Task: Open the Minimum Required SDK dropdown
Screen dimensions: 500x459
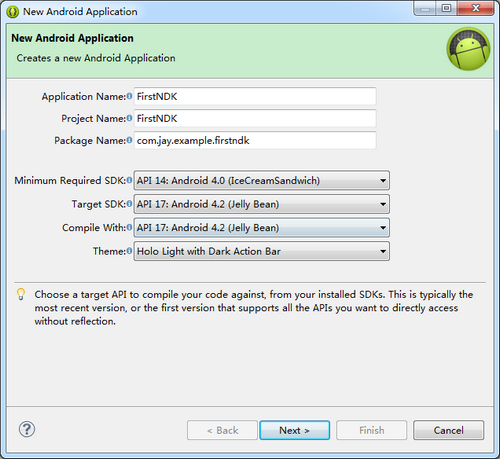Action: [262, 181]
